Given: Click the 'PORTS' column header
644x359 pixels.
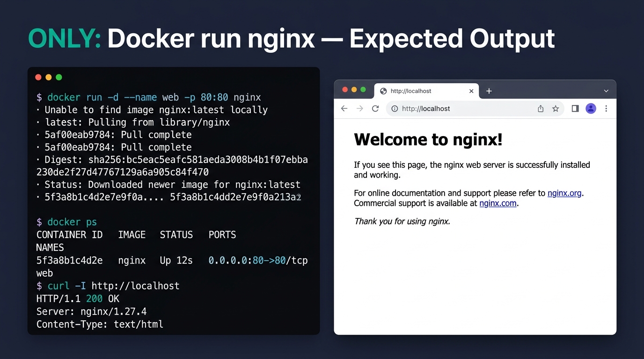Looking at the screenshot, I should pos(222,235).
